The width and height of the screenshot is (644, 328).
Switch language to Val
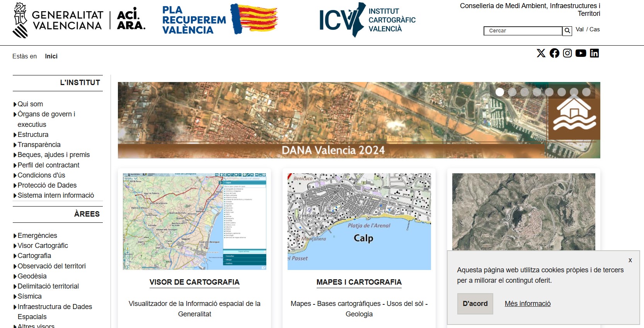(579, 29)
